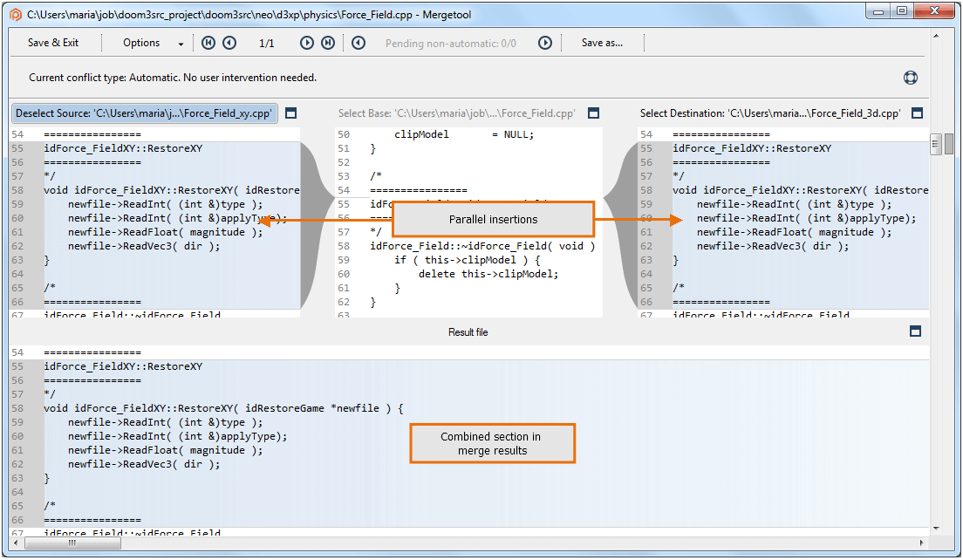Screen dimensions: 963x560
Task: Go to the first conflict
Action: 208,43
